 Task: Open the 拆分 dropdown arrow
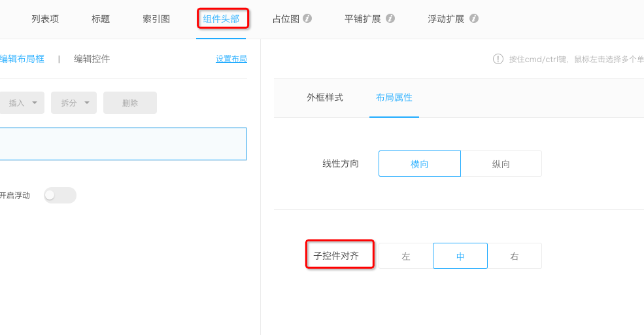pyautogui.click(x=87, y=103)
